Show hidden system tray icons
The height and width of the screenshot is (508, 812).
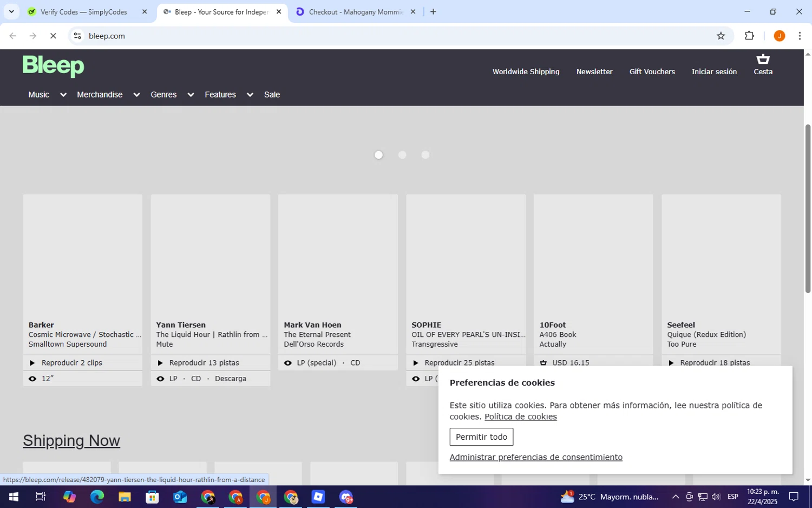[x=675, y=497]
